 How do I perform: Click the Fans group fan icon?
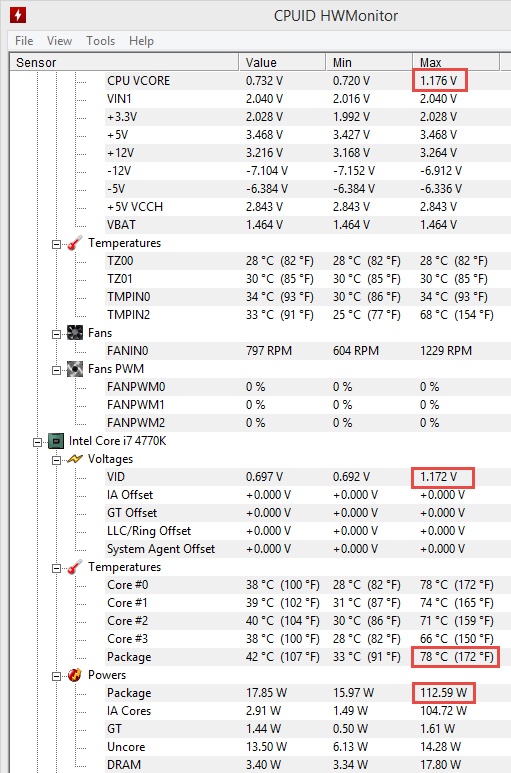(75, 333)
